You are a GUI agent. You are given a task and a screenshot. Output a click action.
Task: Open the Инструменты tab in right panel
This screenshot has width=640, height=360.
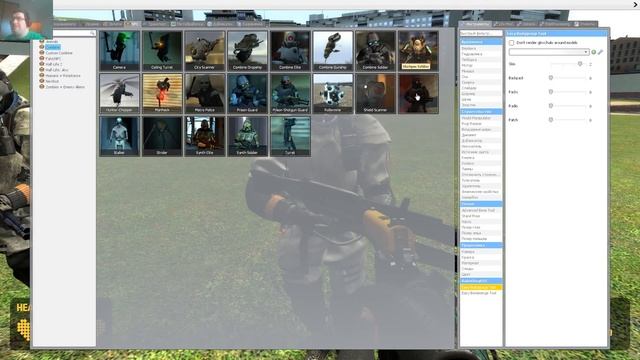point(476,24)
